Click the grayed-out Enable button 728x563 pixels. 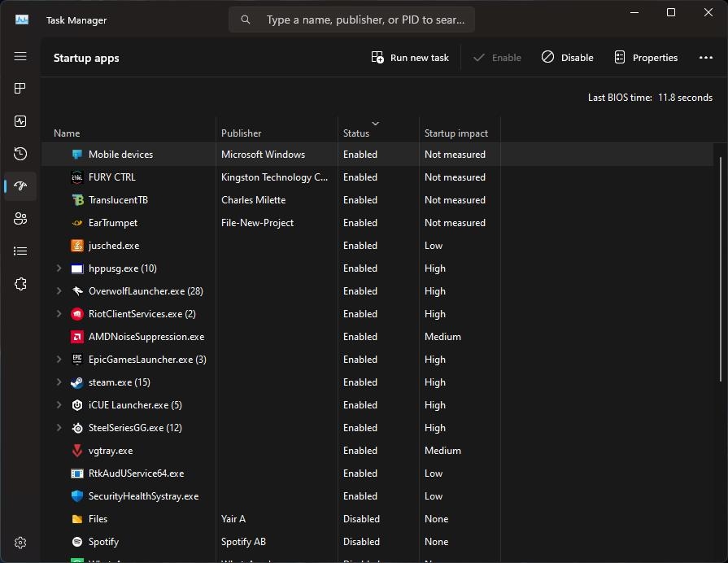[497, 58]
